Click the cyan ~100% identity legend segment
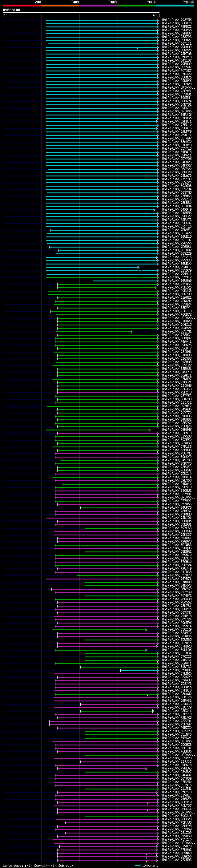This screenshot has width=197, height=868. click(x=175, y=6)
